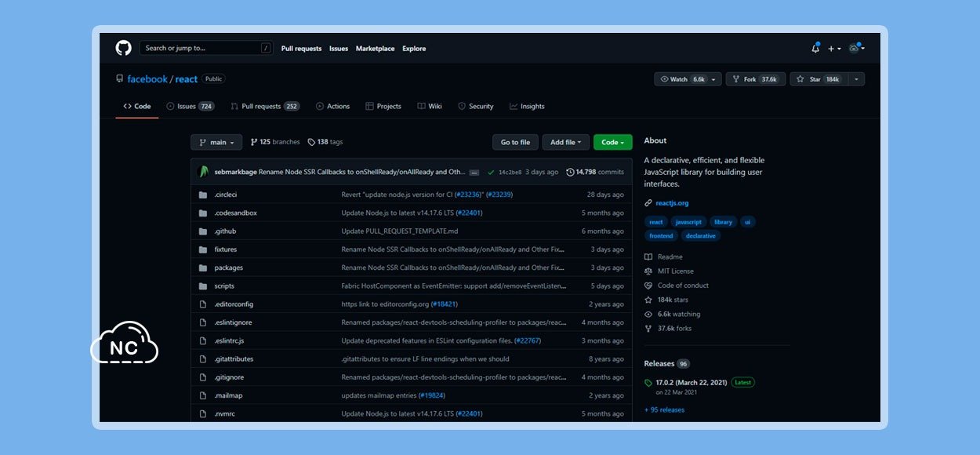
Task: Click the .gitattributes file icon
Action: pyautogui.click(x=203, y=359)
